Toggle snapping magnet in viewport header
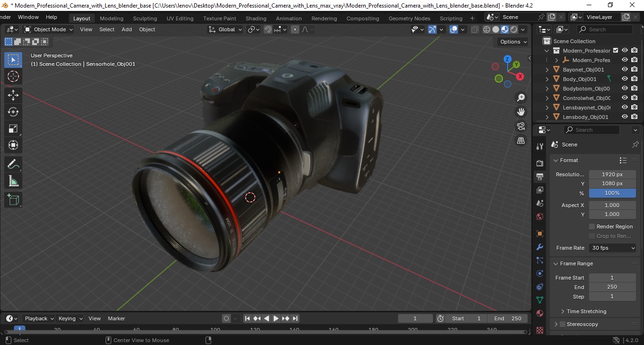The height and width of the screenshot is (345, 644). (x=268, y=29)
